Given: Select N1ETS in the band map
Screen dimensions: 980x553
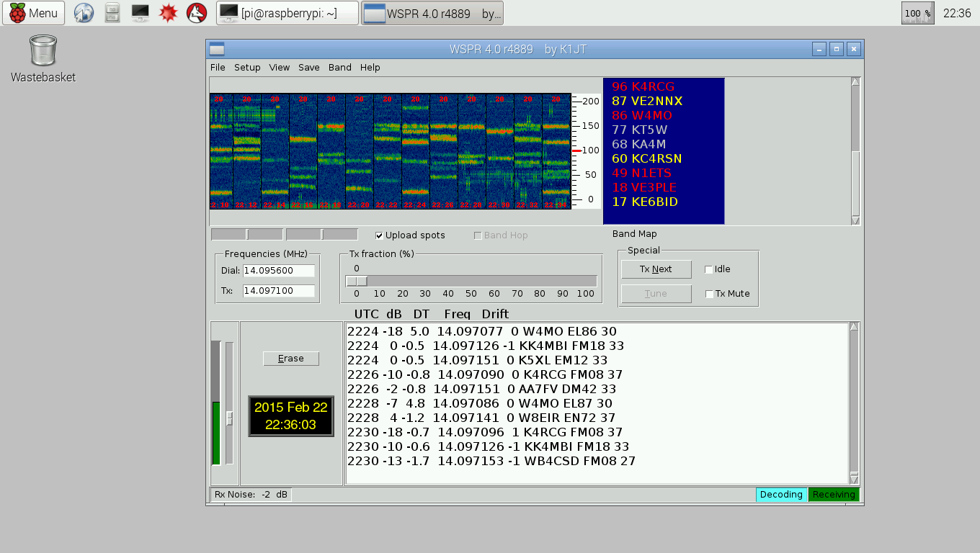Looking at the screenshot, I should tap(641, 174).
